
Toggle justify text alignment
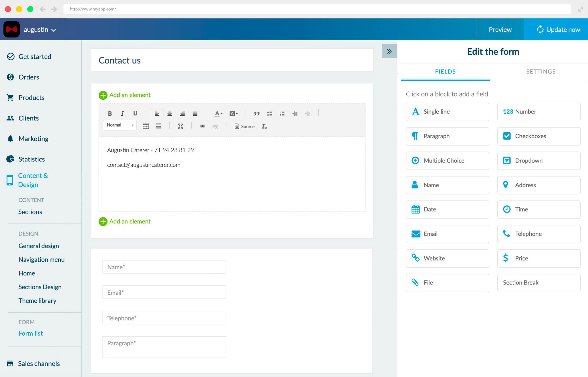pos(195,114)
